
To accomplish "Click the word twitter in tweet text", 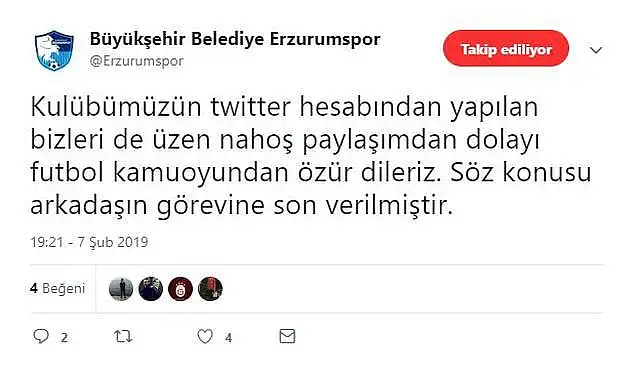I will [x=251, y=107].
